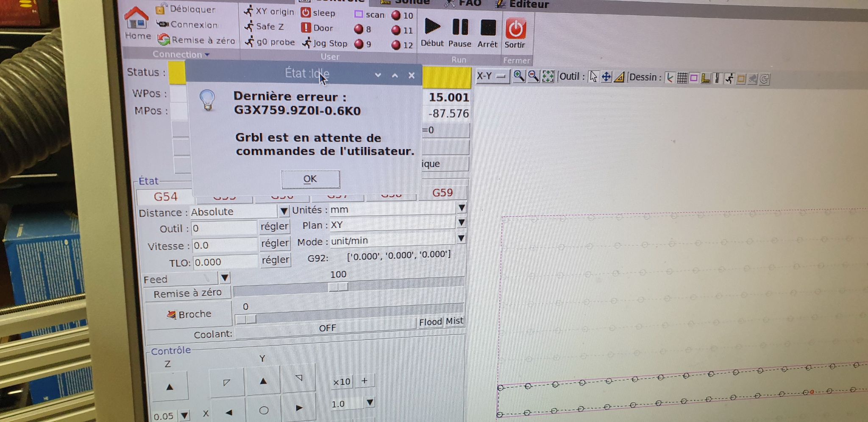This screenshot has height=422, width=868.
Task: Click régler next to TLO
Action: [x=275, y=260]
